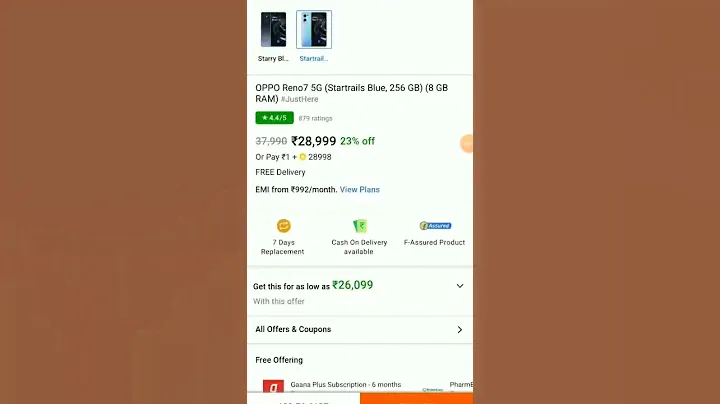Click View Plans for EMI
This screenshot has width=720, height=404.
(x=360, y=190)
